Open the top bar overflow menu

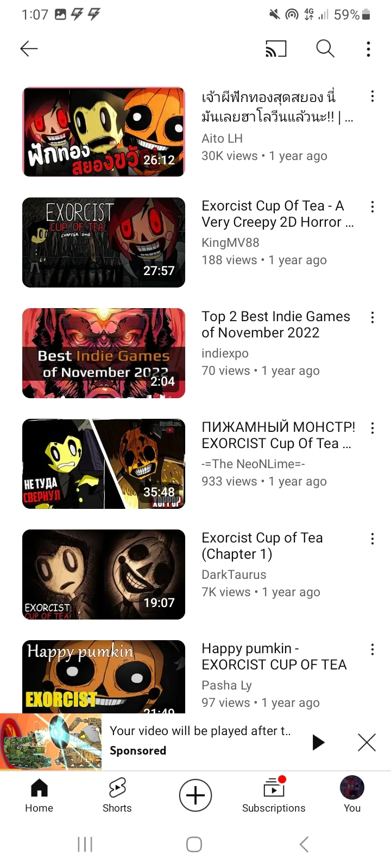point(368,49)
